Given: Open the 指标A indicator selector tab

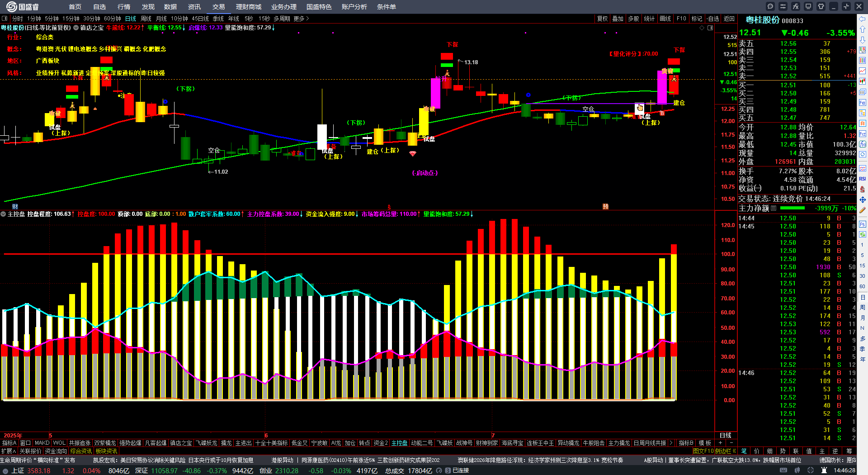Looking at the screenshot, I should pyautogui.click(x=9, y=443).
